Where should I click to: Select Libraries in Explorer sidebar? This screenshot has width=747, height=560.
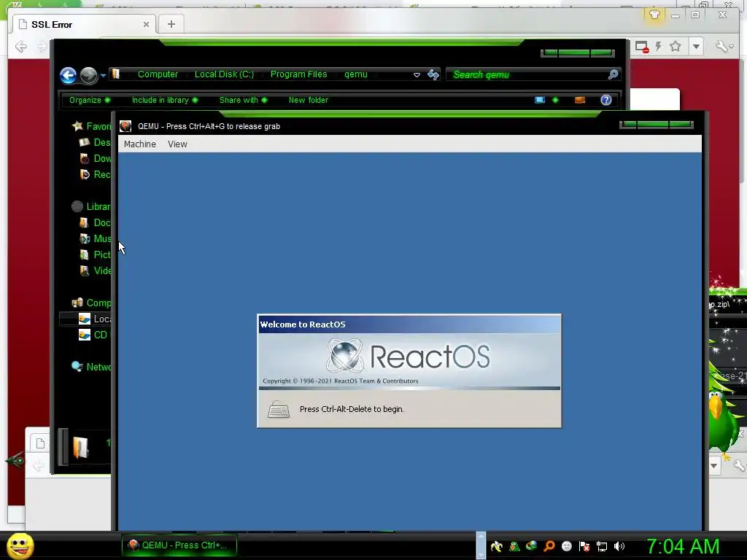click(90, 206)
